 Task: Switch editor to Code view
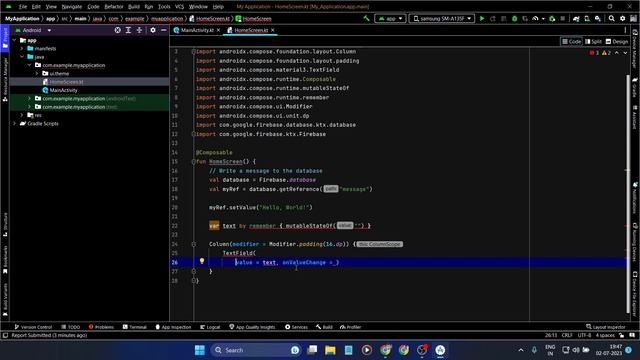(571, 42)
